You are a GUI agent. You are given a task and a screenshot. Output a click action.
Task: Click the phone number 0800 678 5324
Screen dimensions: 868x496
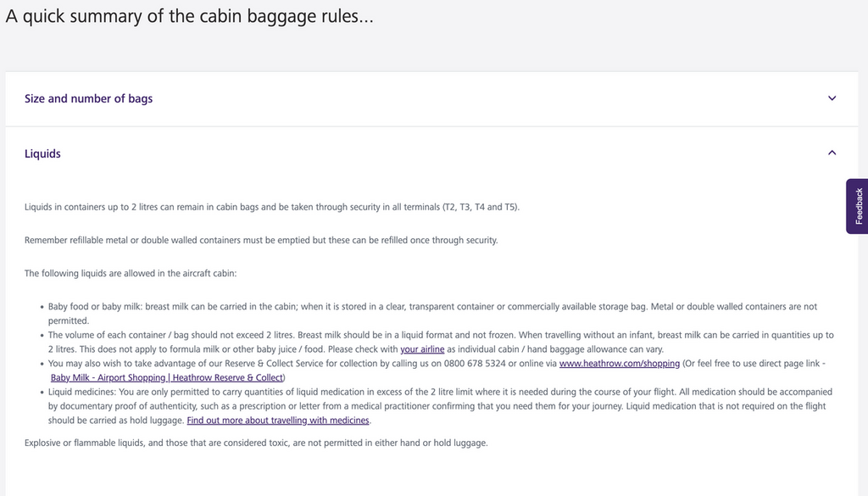[476, 364]
